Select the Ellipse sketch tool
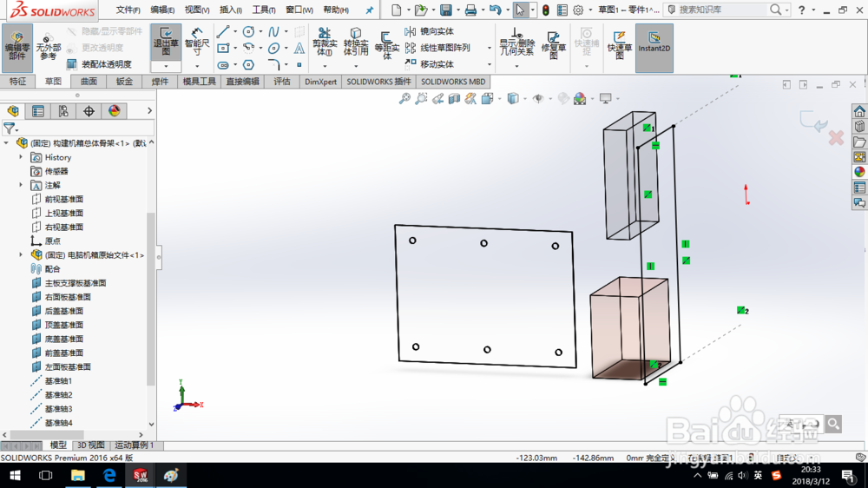 point(273,48)
